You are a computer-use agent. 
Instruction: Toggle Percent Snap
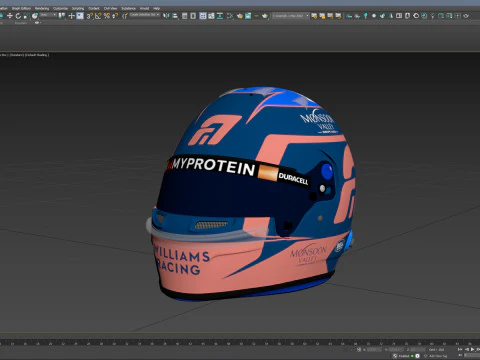point(107,16)
